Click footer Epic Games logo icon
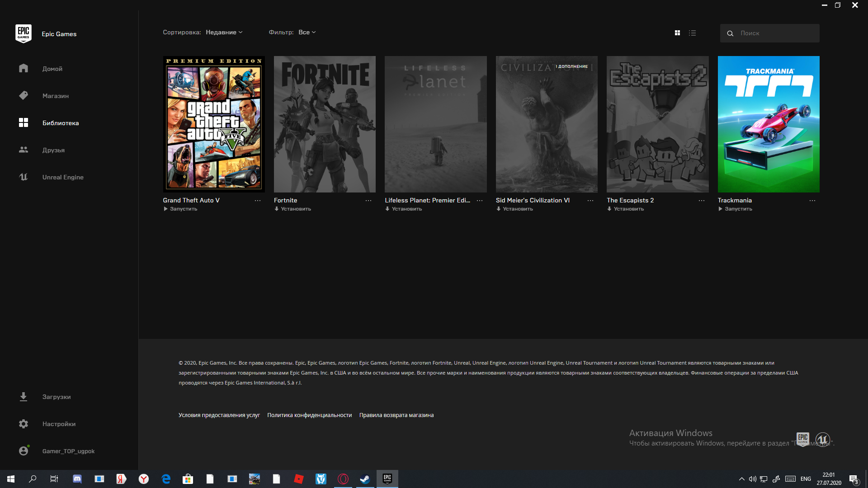Viewport: 868px width, 488px height. 803,439
